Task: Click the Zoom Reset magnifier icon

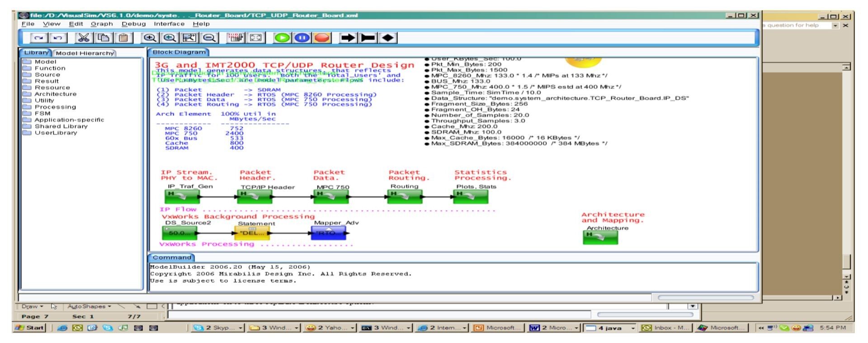Action: tap(170, 38)
